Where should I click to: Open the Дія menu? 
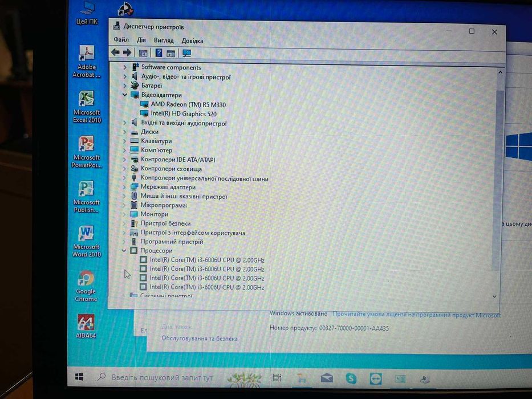click(141, 40)
